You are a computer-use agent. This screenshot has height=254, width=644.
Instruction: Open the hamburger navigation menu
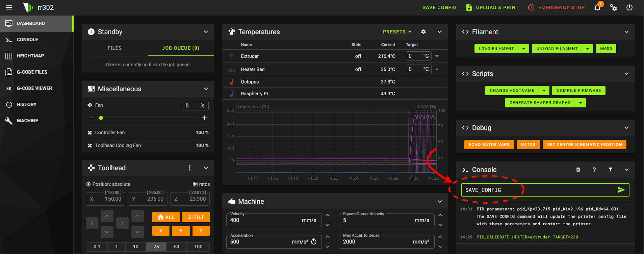9,7
